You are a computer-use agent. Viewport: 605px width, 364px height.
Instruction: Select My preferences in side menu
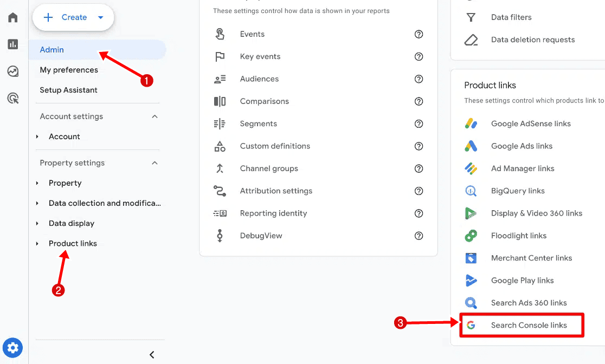point(69,70)
